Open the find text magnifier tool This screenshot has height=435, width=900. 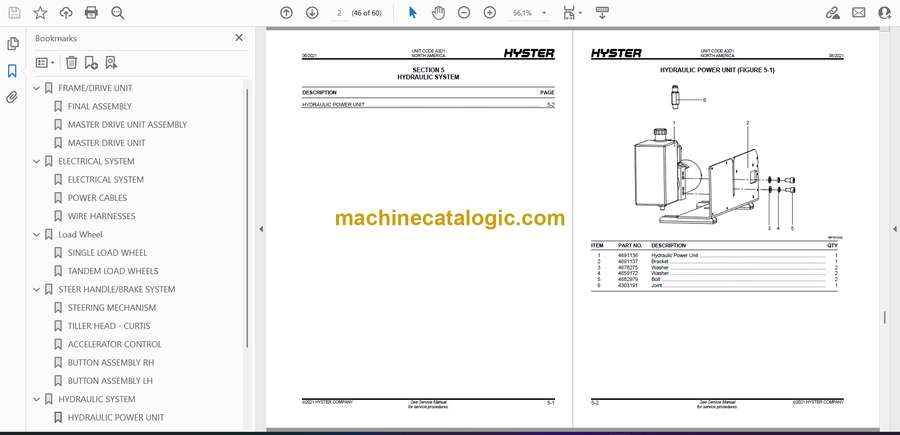pos(118,13)
